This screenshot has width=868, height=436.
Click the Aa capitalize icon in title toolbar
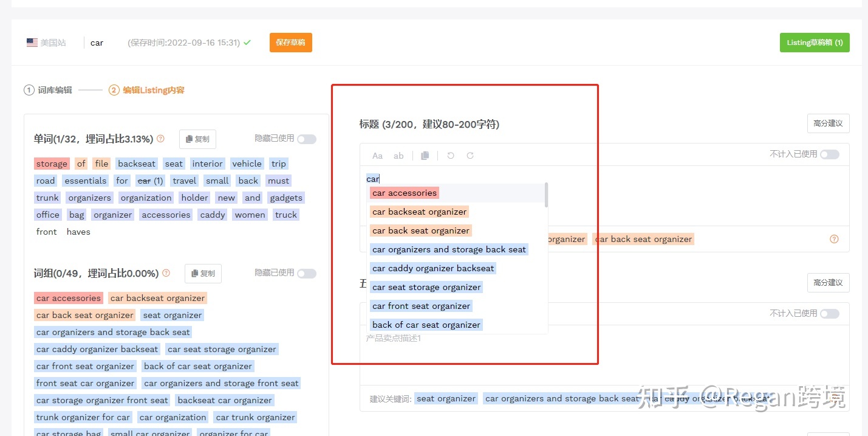(377, 156)
